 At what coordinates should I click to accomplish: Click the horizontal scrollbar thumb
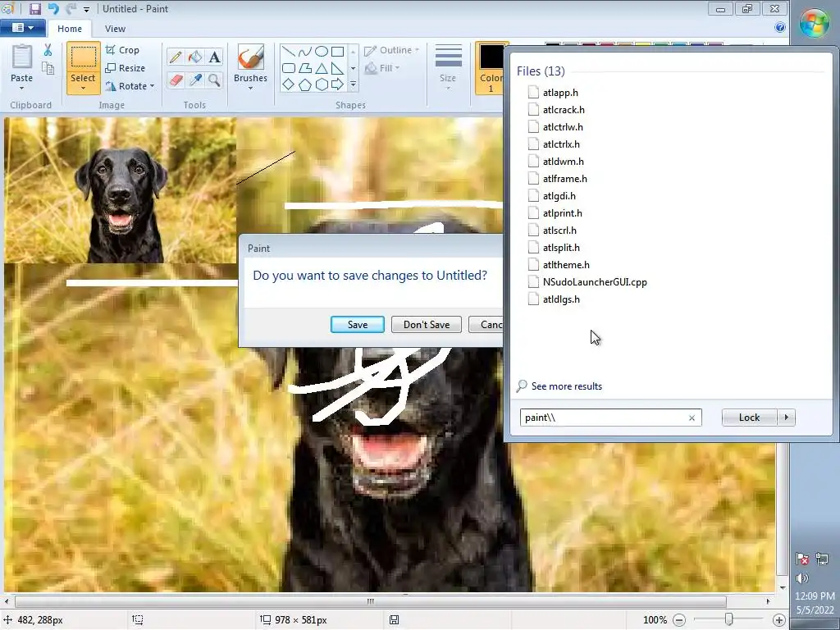[370, 601]
